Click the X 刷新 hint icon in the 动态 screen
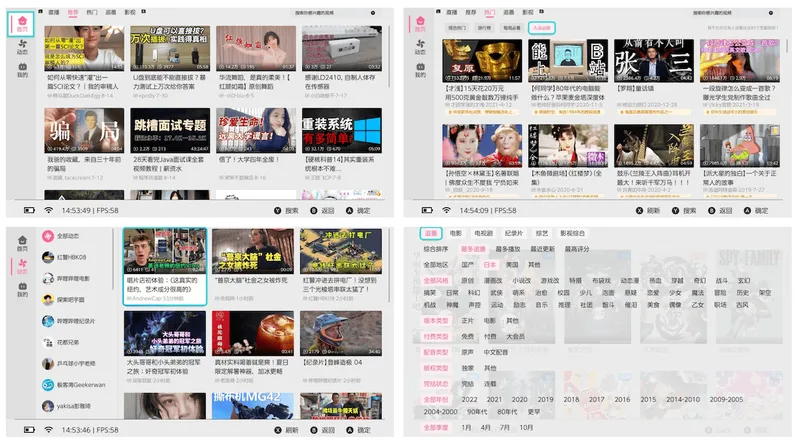This screenshot has height=446, width=800. 278,430
